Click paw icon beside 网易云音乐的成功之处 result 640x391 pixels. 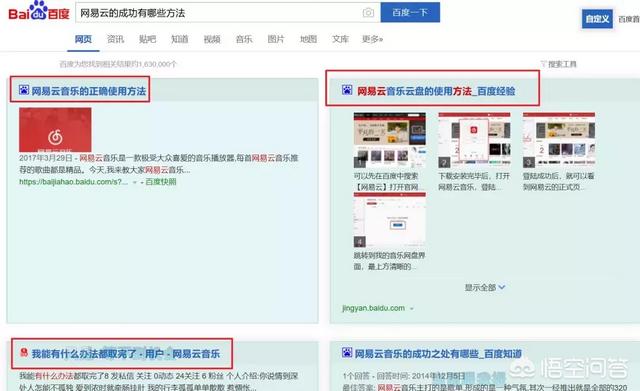[x=347, y=352]
